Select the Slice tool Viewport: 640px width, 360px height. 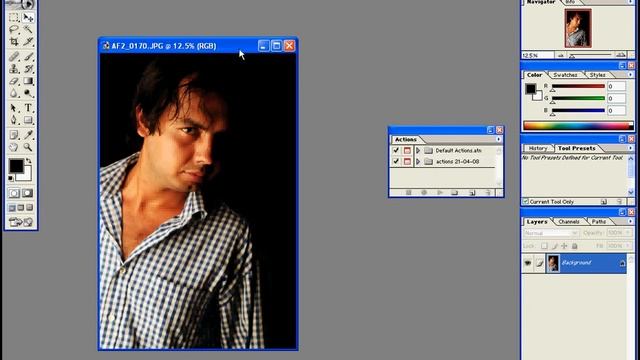click(28, 42)
